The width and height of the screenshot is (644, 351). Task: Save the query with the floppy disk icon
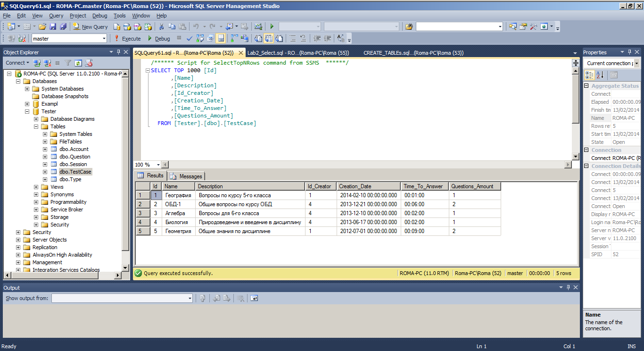[53, 27]
